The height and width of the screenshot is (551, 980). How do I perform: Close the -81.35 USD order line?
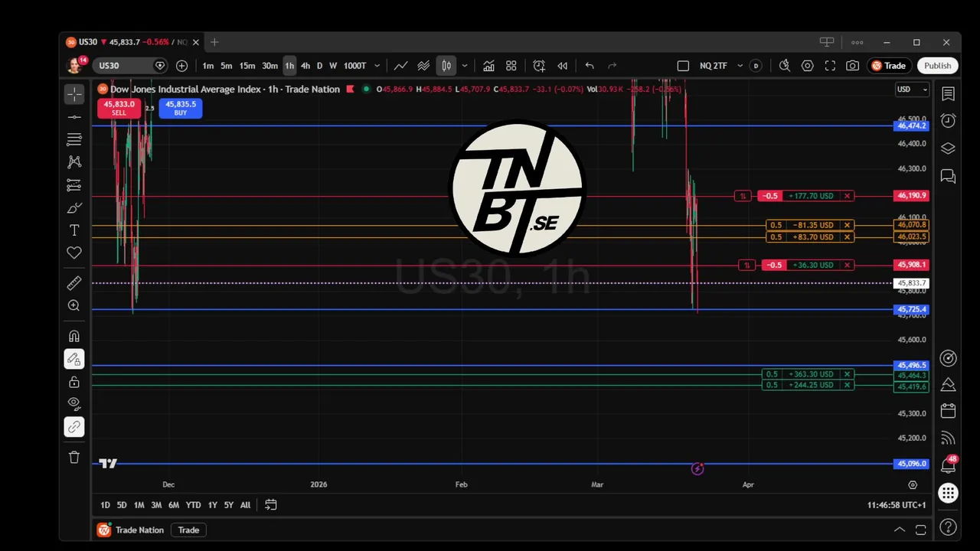click(847, 225)
